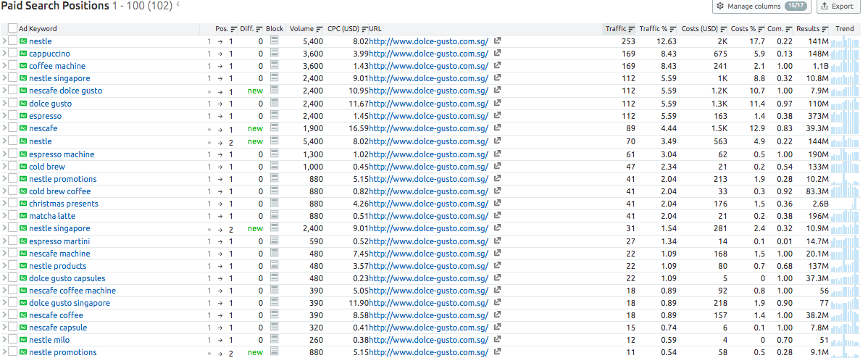Expand the nescafe dolce gusto row
The image size is (868, 358).
4,91
